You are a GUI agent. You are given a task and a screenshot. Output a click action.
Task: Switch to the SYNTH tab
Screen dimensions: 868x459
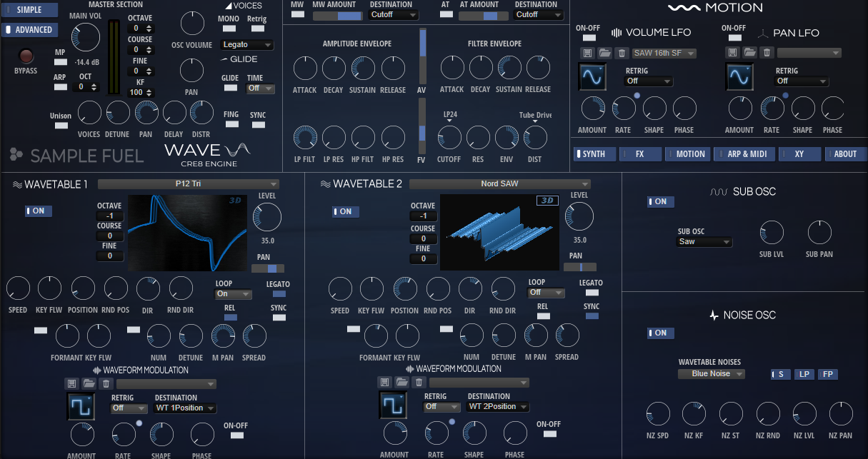click(594, 153)
